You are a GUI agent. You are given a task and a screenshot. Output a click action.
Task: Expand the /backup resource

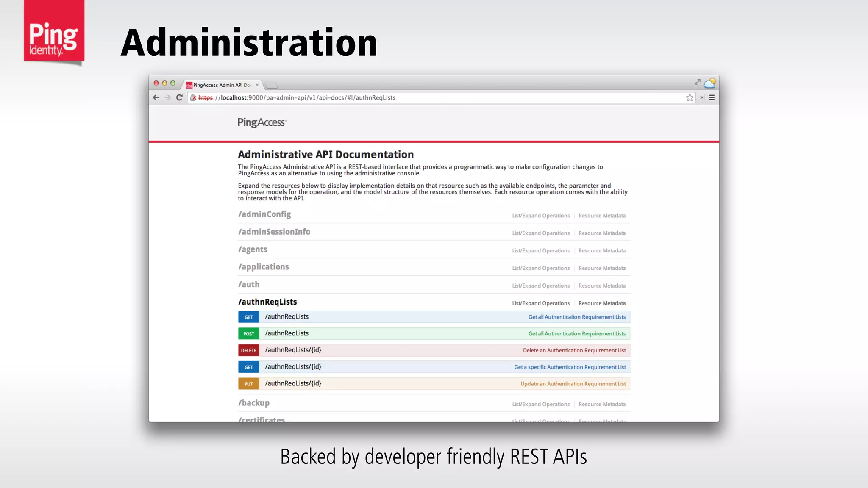pos(254,403)
